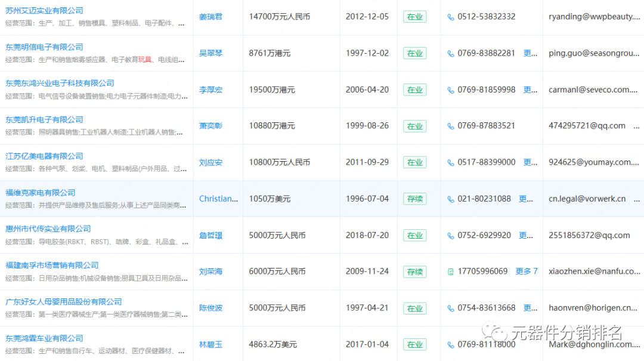Click 更多 7 next to 17705996069

[x=527, y=271]
